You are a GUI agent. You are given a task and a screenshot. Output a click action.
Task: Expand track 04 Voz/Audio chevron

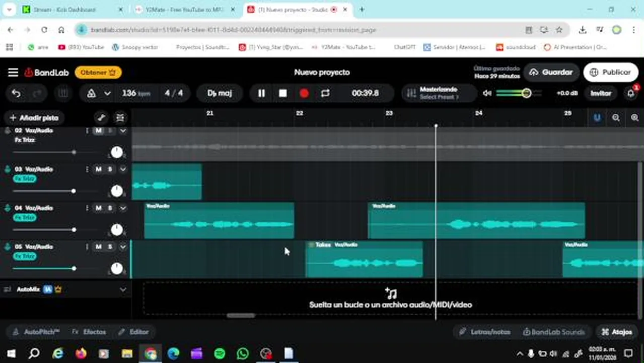pyautogui.click(x=123, y=208)
